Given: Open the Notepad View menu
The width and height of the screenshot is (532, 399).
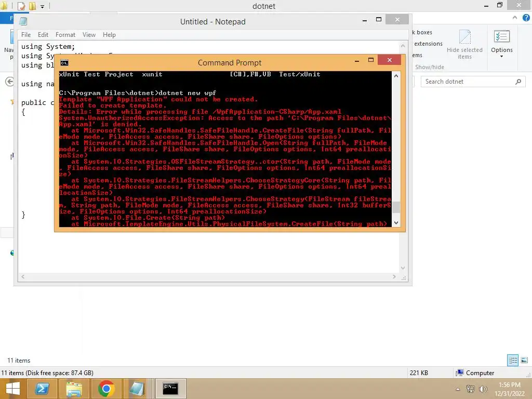Looking at the screenshot, I should click(x=89, y=35).
